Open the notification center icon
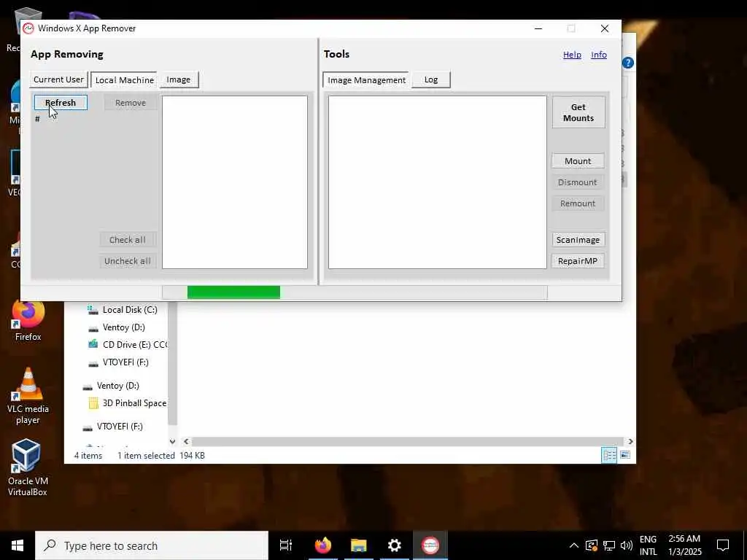Image resolution: width=747 pixels, height=560 pixels. [723, 545]
